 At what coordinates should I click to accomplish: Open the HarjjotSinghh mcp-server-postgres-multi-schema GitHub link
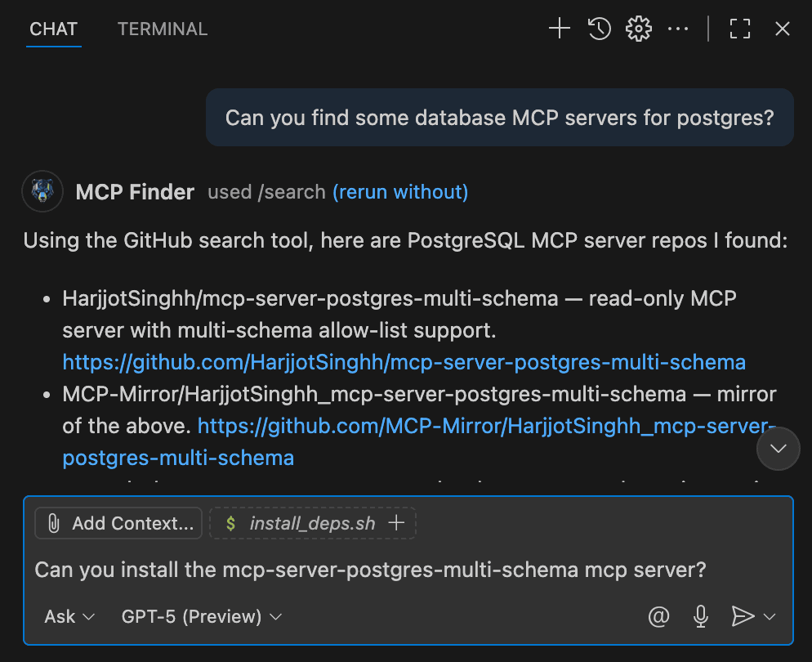coord(404,362)
